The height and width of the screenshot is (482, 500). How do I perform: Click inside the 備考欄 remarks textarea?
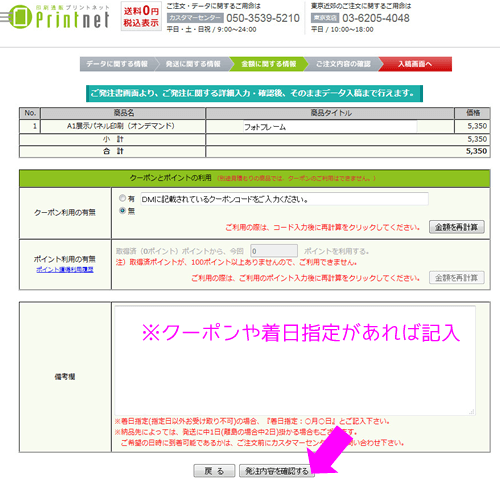coord(295,361)
